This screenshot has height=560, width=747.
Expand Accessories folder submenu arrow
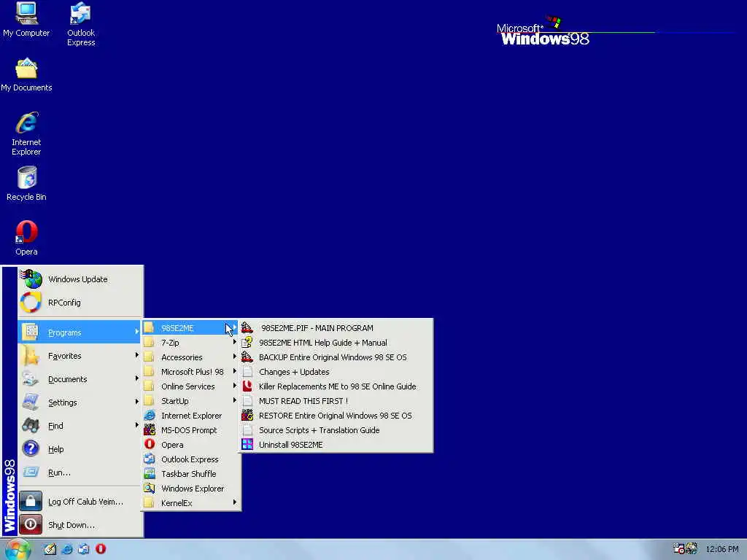click(x=234, y=357)
